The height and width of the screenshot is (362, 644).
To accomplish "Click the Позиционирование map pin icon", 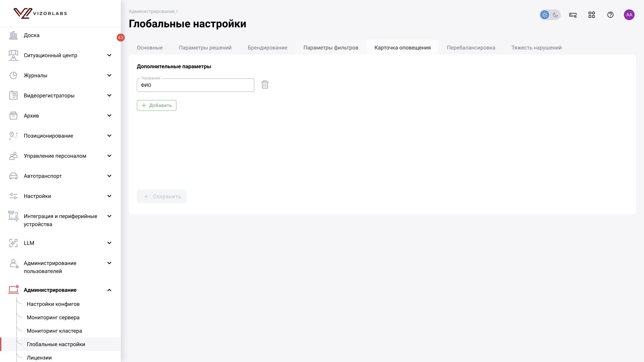I will (13, 136).
